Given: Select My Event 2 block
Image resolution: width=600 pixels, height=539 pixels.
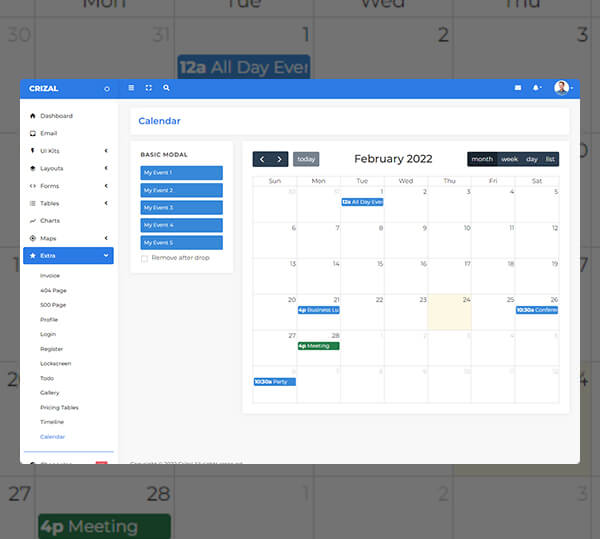Looking at the screenshot, I should [x=181, y=190].
